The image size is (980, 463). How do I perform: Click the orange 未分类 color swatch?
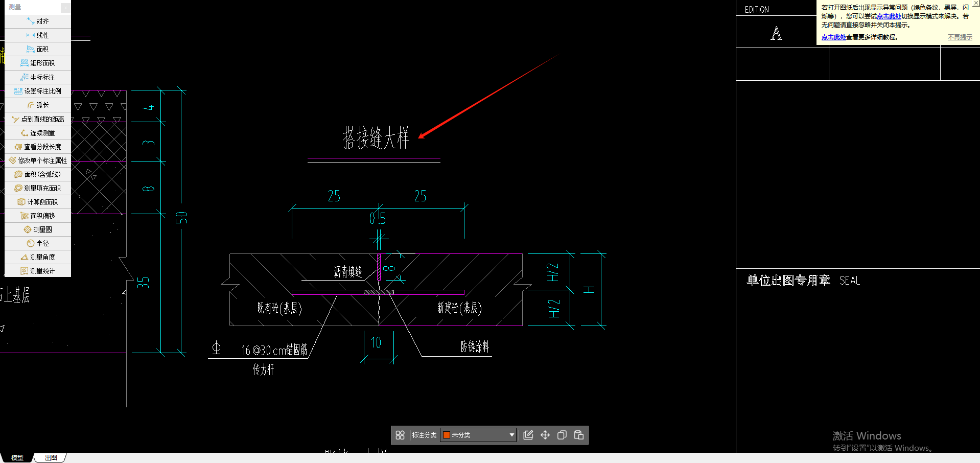tap(447, 435)
